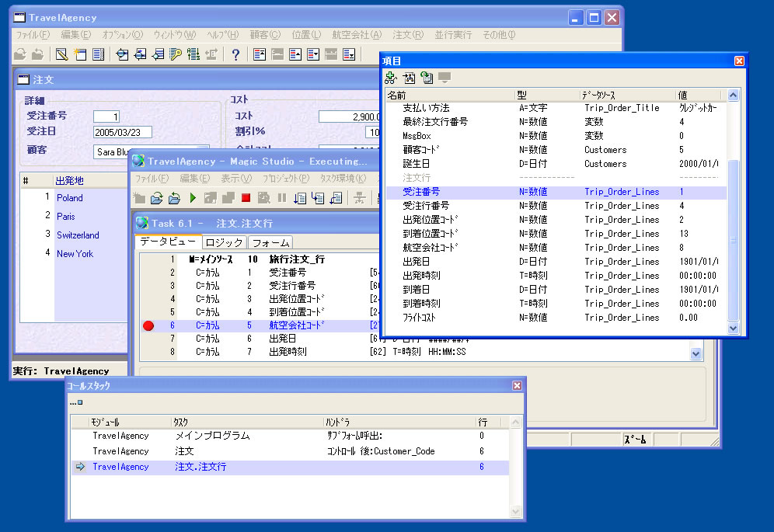The image size is (774, 532).
Task: Click the down arrow of the Task 6.1 list scrollbar
Action: tap(696, 353)
